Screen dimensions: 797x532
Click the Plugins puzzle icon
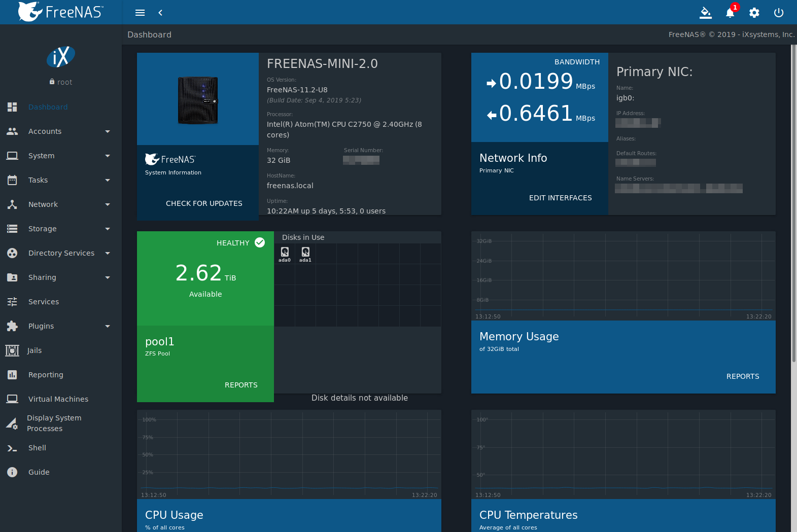12,326
